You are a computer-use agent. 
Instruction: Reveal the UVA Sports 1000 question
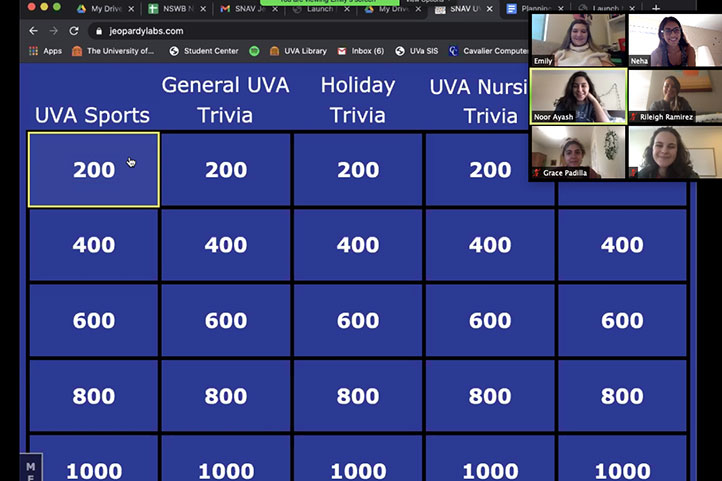click(x=94, y=458)
